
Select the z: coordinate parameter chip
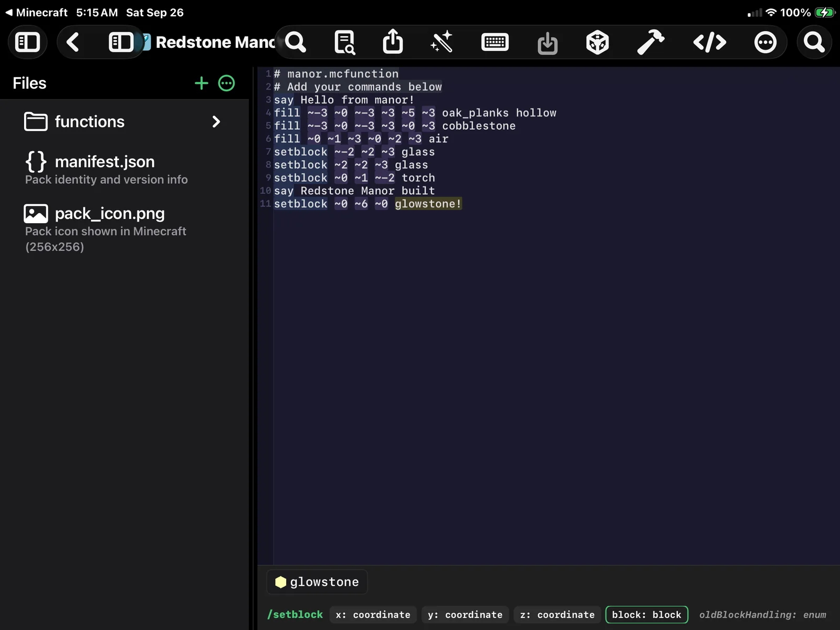(x=558, y=615)
